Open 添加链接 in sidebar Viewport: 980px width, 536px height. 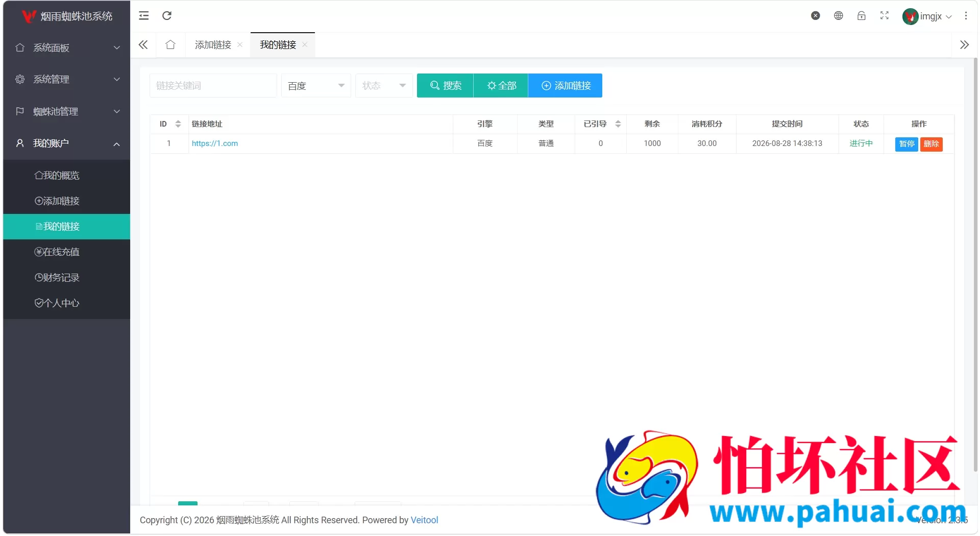point(67,201)
